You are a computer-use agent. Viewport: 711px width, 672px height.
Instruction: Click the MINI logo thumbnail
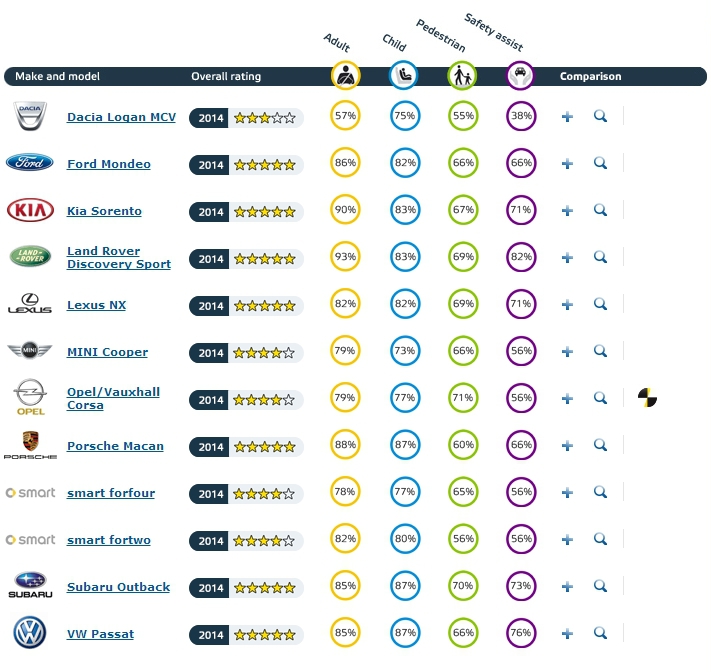(x=30, y=352)
